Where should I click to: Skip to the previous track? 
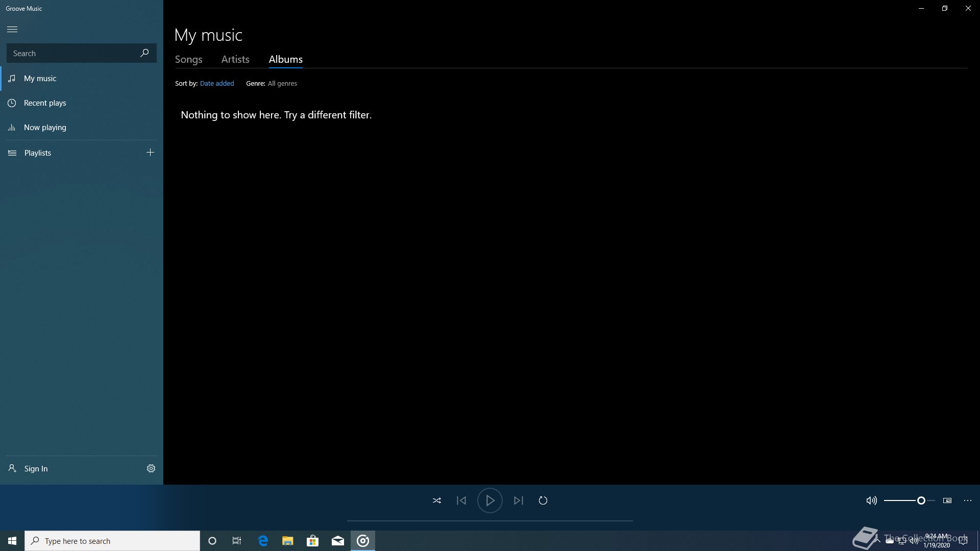461,500
